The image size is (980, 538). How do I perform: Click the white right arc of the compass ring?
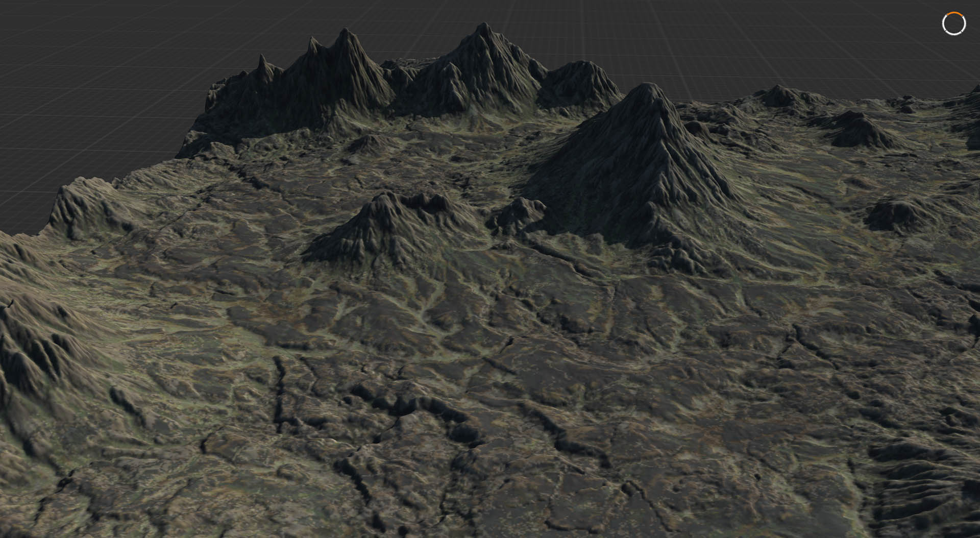(x=964, y=24)
